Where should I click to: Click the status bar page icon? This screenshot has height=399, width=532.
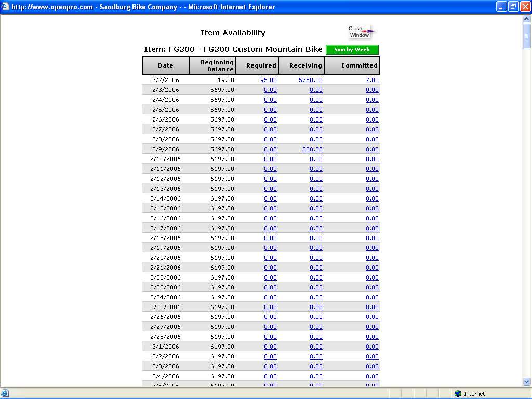pos(5,394)
